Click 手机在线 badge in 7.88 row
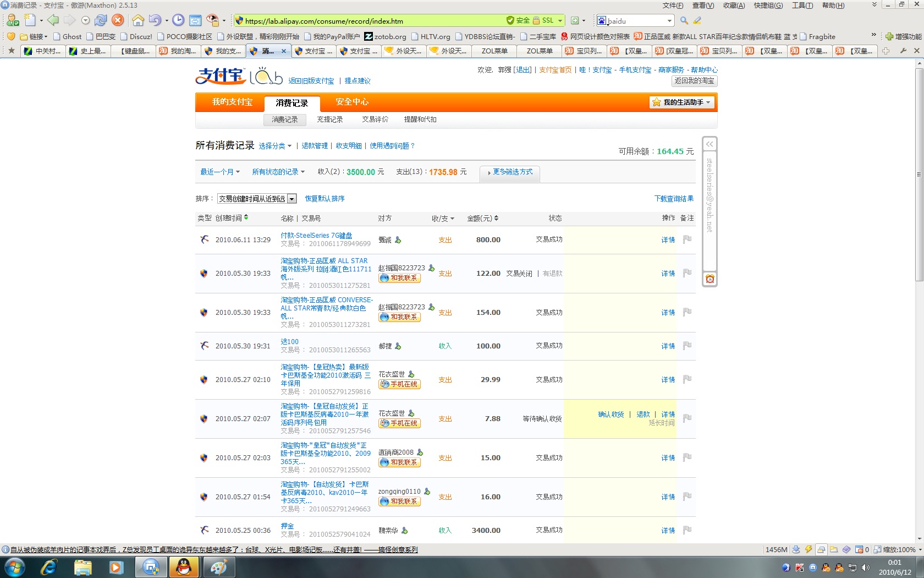Screen dimensions: 924x578 click(x=399, y=423)
